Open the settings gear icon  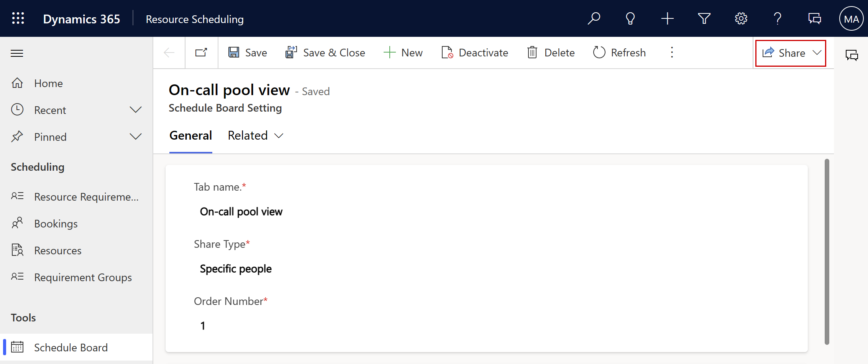pyautogui.click(x=741, y=18)
